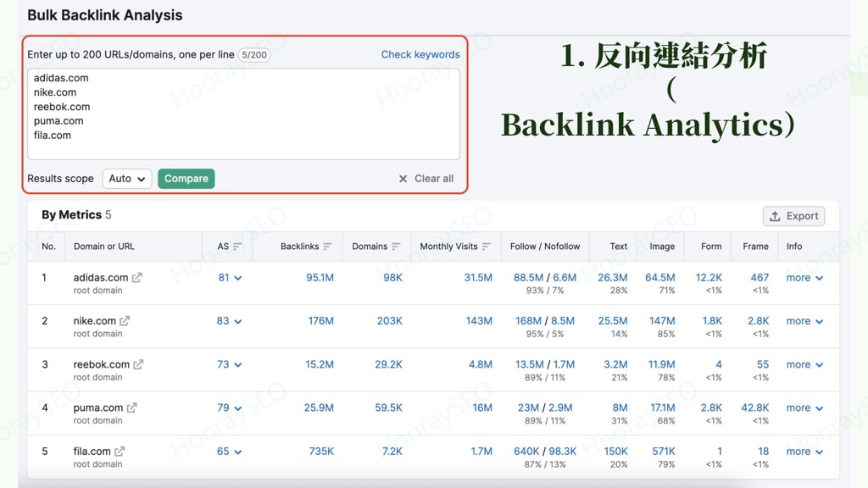Open the Check keywords link
The width and height of the screenshot is (868, 488).
click(420, 54)
